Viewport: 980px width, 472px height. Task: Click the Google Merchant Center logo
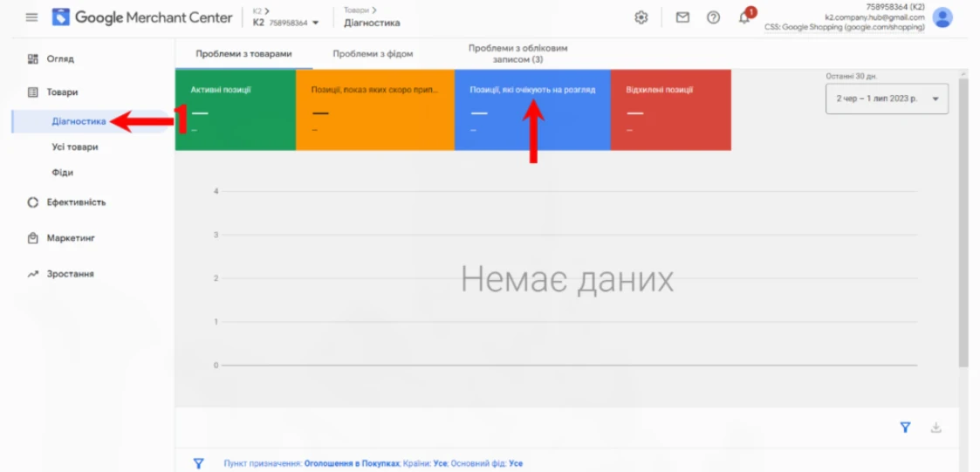pyautogui.click(x=143, y=17)
